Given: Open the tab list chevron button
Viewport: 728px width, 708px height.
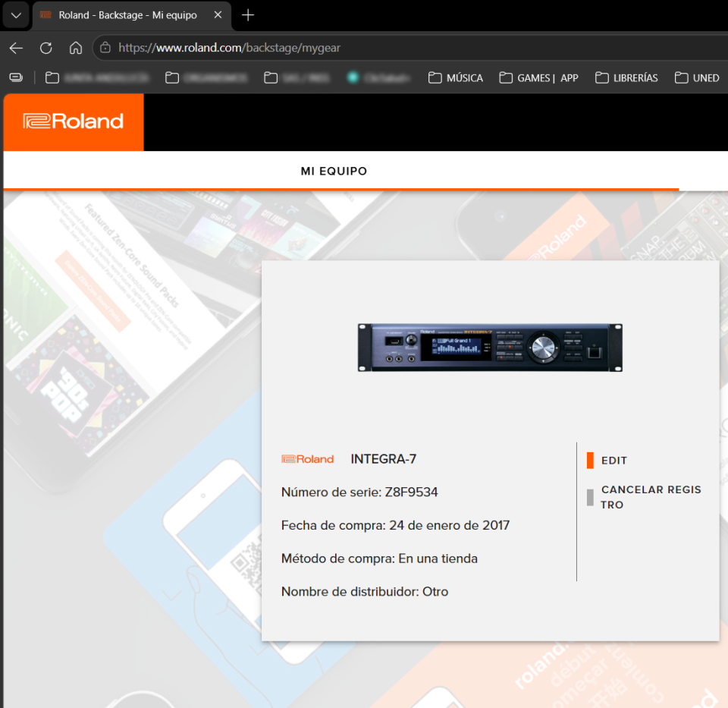Looking at the screenshot, I should tap(16, 15).
